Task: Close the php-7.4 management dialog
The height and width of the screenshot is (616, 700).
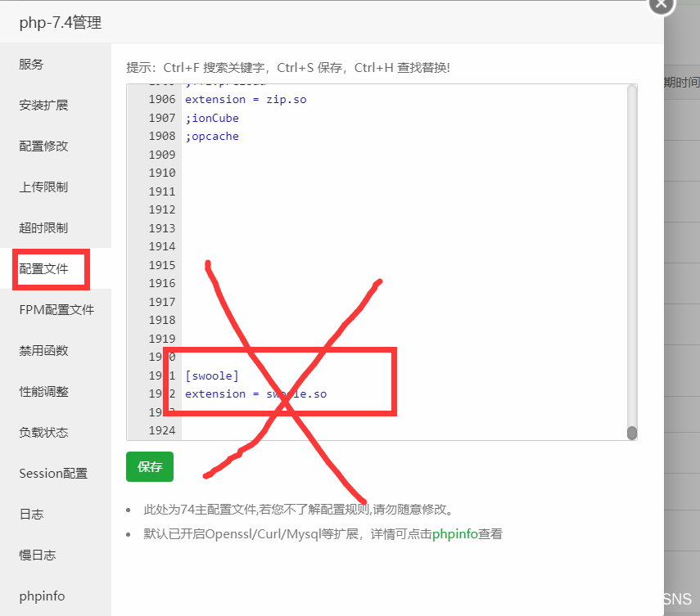Action: tap(661, 4)
